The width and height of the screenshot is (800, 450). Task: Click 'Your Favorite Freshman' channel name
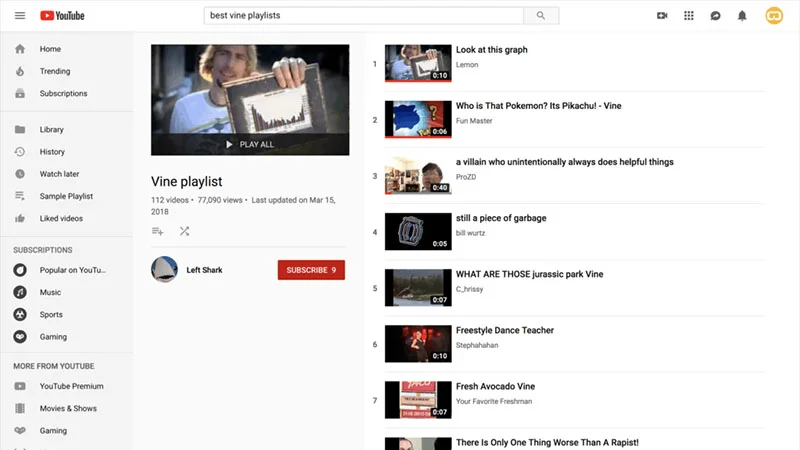(x=494, y=402)
